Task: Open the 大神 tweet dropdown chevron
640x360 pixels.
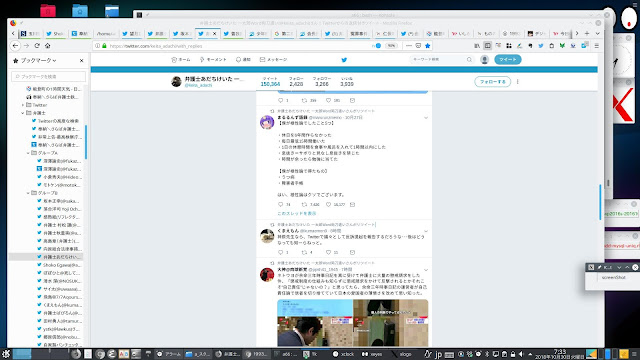Action: click(x=426, y=270)
